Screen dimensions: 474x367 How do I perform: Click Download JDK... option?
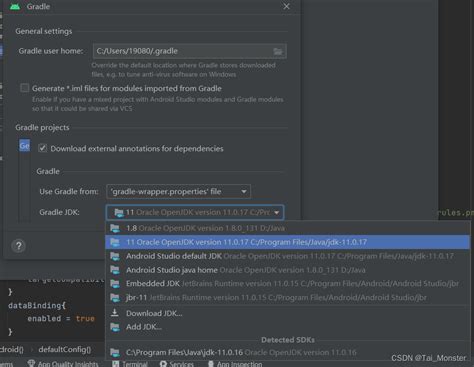click(x=287, y=313)
